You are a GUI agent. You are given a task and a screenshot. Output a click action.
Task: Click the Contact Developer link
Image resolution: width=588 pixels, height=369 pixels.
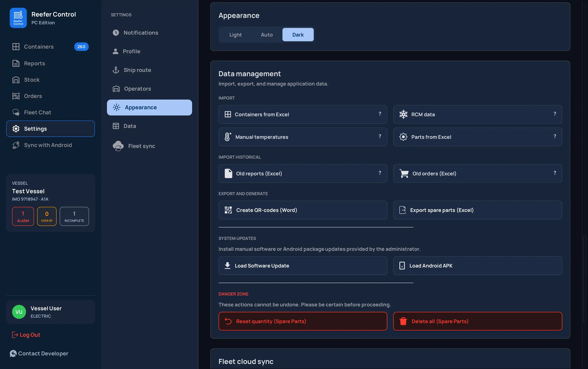tap(39, 353)
